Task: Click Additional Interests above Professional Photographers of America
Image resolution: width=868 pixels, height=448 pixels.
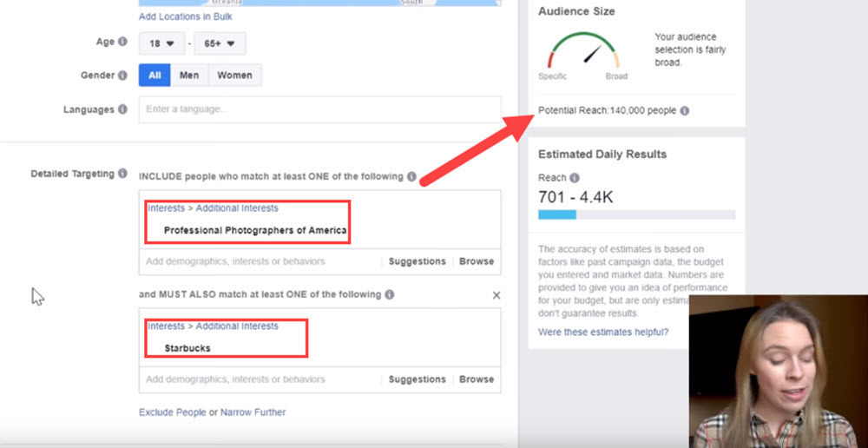Action: pyautogui.click(x=237, y=208)
